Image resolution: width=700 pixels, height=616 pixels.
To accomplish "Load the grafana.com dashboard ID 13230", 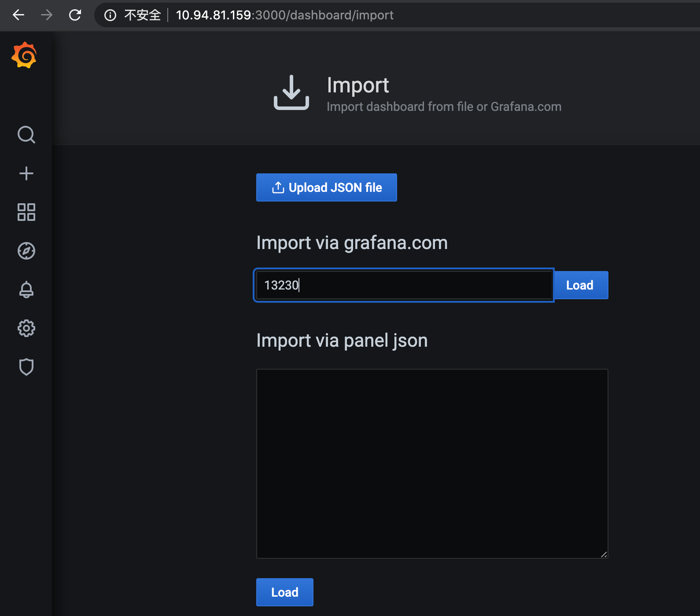I will click(x=580, y=285).
